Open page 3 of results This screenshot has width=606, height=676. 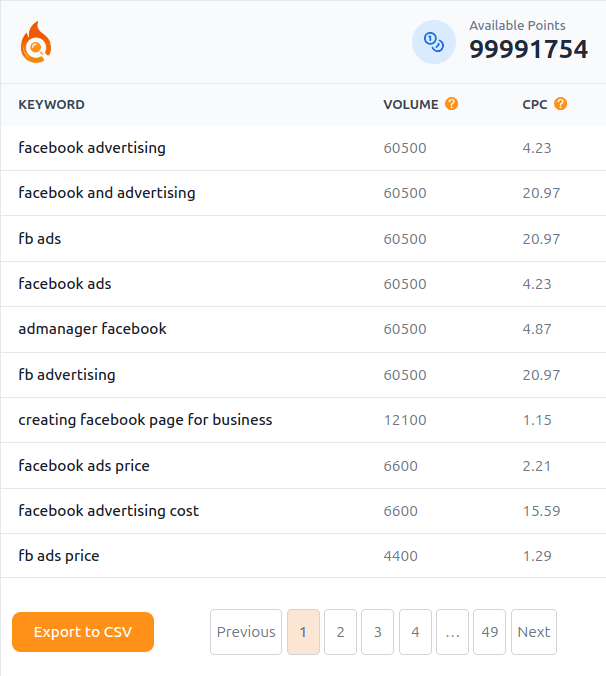(x=377, y=632)
